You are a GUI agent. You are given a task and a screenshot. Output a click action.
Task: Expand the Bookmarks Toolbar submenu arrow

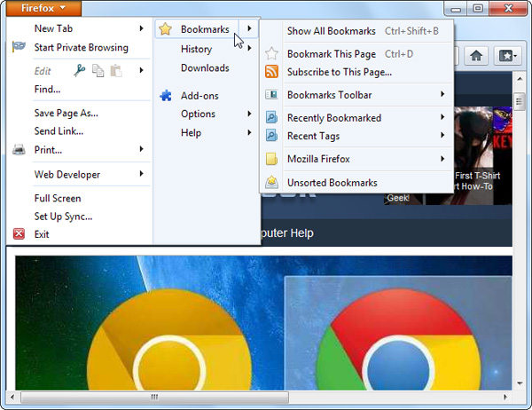point(442,94)
